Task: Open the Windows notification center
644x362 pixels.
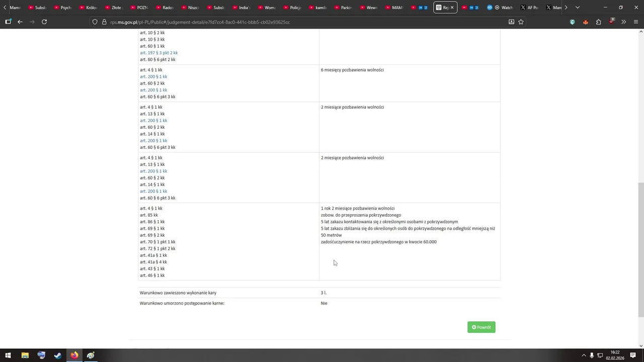Action: click(x=633, y=355)
